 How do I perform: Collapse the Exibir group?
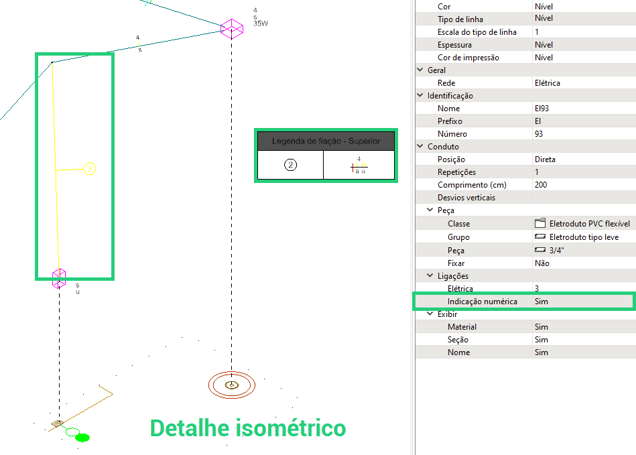430,314
